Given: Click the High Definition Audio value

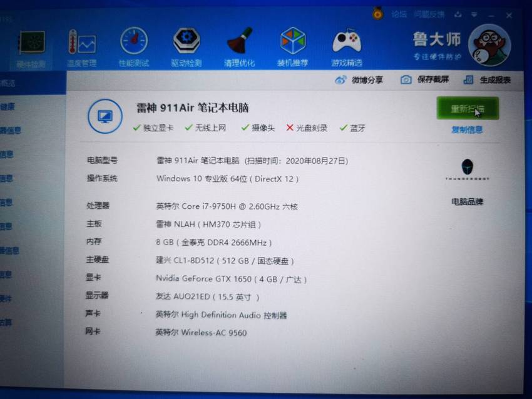Looking at the screenshot, I should [x=221, y=315].
